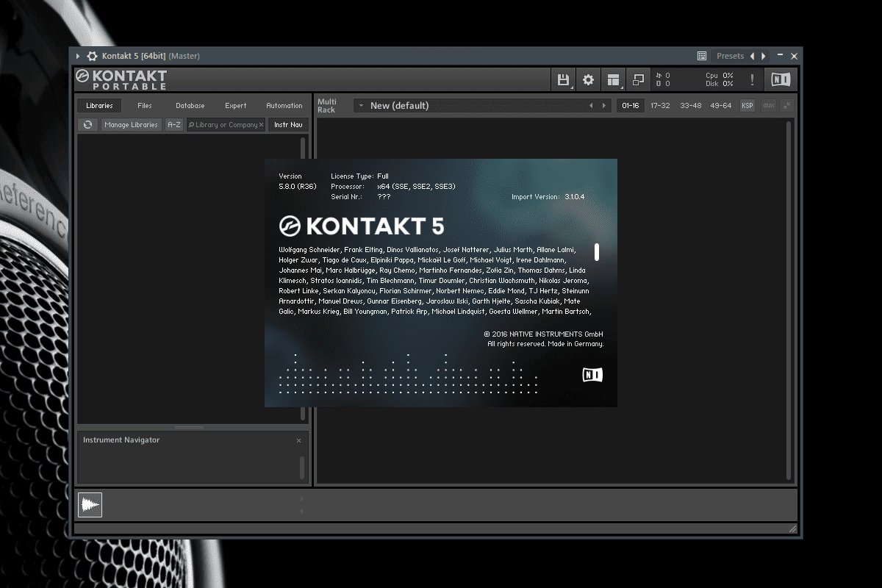Minimize all instruments with arrows icon
The width and height of the screenshot is (882, 588).
787,106
